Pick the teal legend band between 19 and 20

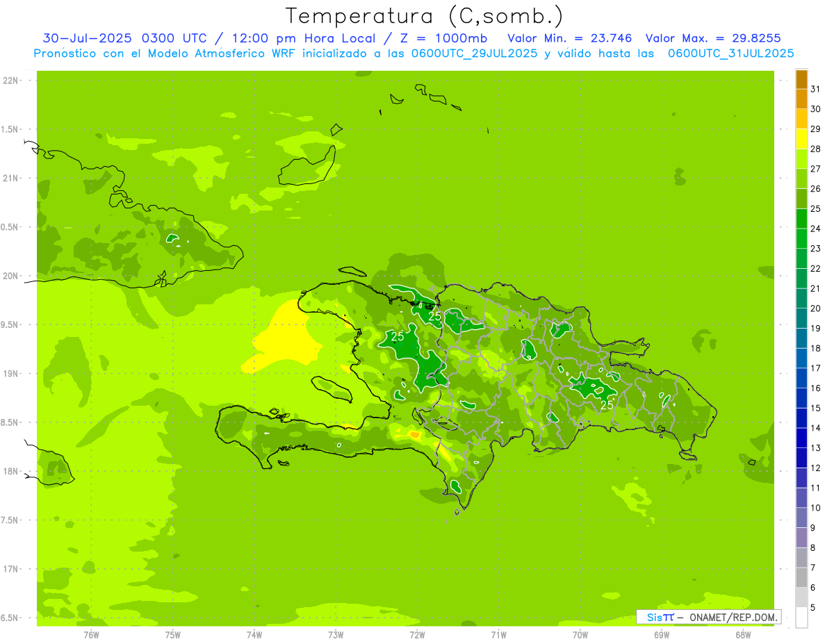[x=801, y=318]
